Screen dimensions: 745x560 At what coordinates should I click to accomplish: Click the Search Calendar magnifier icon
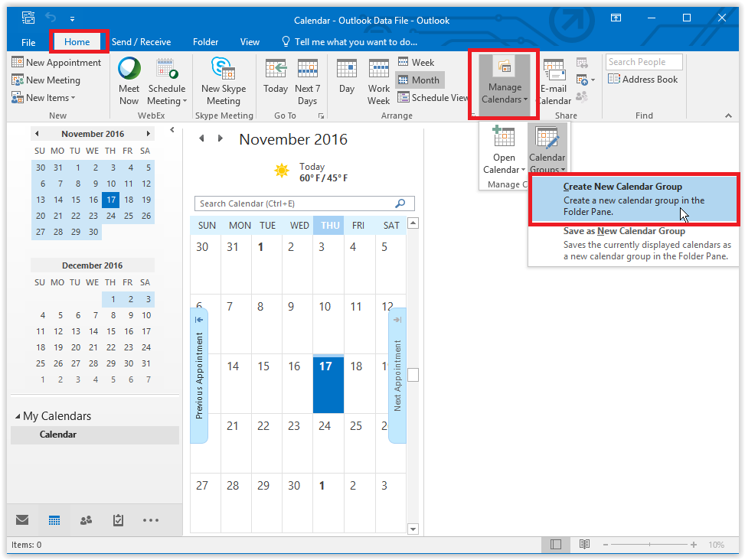pos(400,203)
